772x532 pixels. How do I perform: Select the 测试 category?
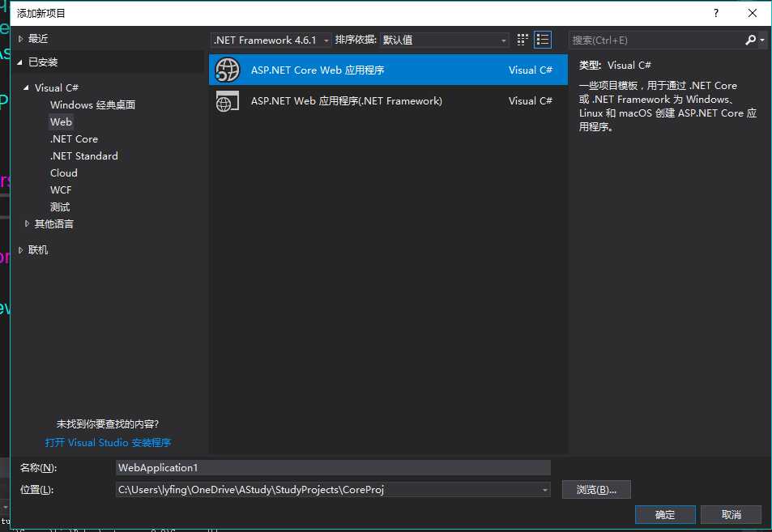coord(60,207)
